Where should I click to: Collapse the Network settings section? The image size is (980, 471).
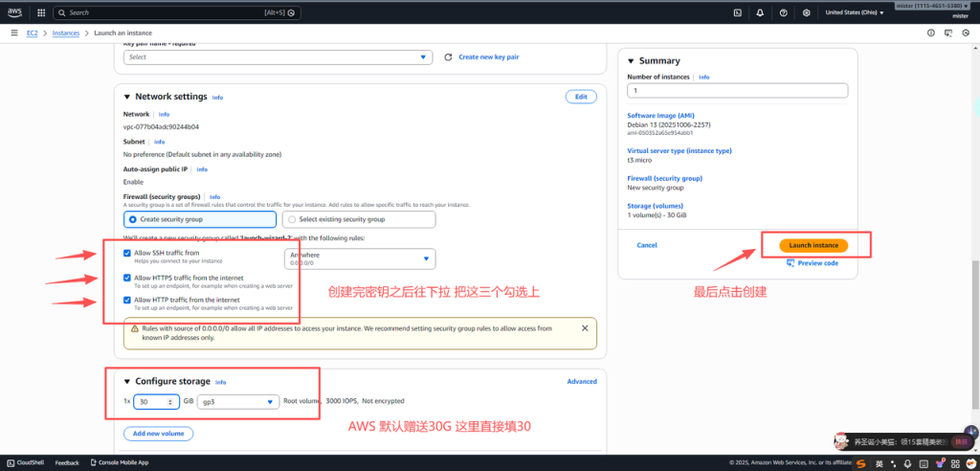click(x=127, y=97)
